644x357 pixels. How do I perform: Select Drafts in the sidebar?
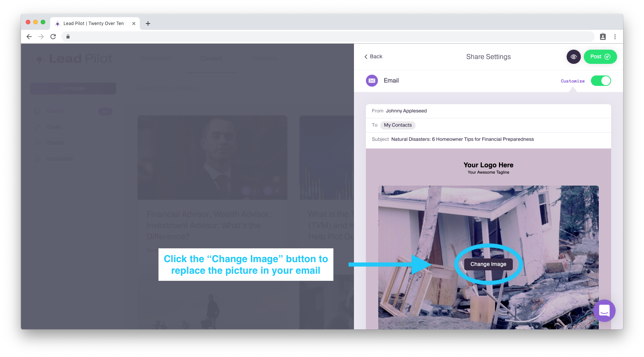[x=54, y=127]
